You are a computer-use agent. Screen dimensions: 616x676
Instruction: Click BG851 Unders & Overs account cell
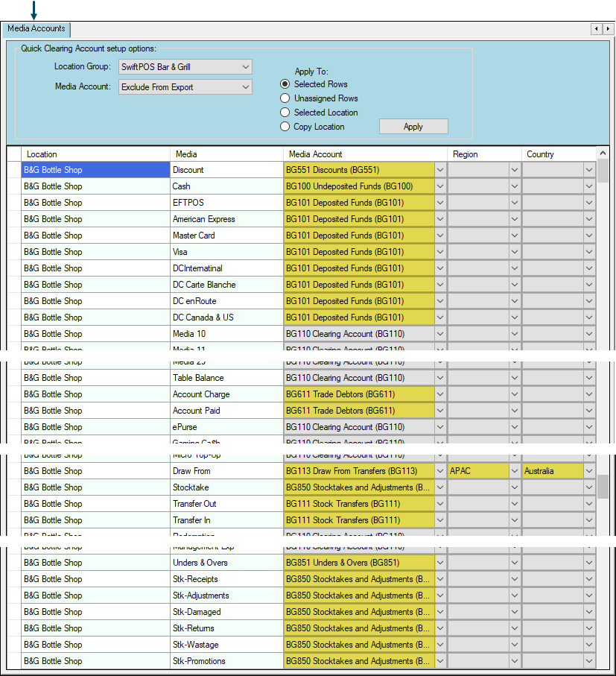359,563
